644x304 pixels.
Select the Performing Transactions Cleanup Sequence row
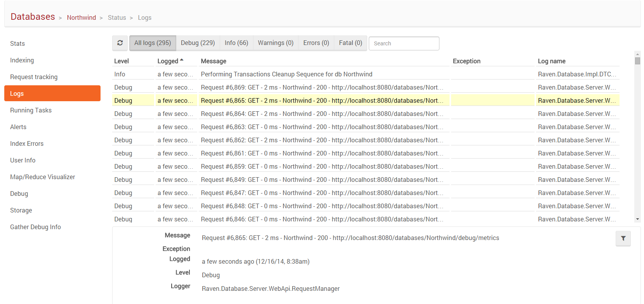click(x=366, y=74)
